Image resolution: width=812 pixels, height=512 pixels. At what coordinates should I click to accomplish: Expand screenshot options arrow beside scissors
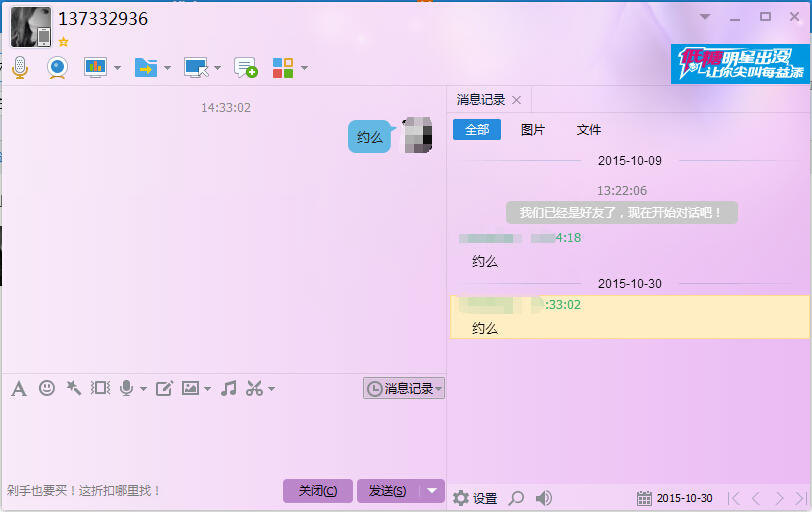[271, 389]
